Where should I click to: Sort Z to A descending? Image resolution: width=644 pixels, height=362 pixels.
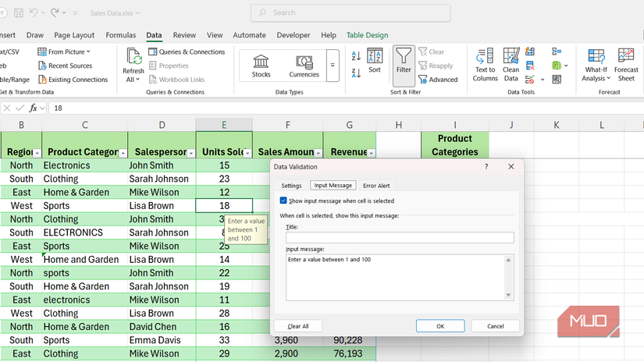tap(356, 73)
